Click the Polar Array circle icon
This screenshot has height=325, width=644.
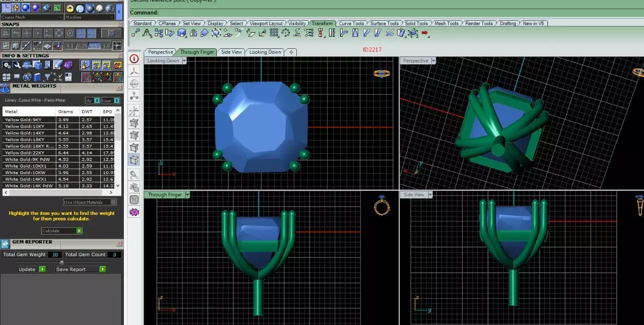286,33
